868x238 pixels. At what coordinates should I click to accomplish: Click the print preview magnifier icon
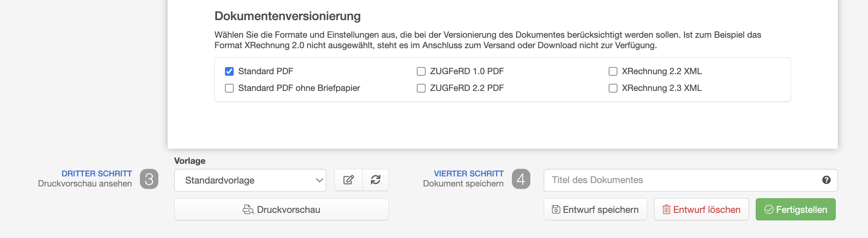point(248,210)
